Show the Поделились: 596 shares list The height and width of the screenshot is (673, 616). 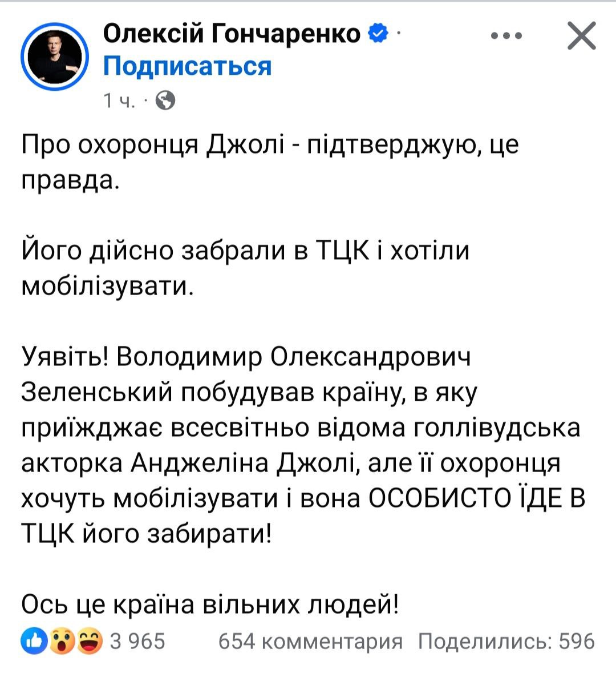pos(506,641)
